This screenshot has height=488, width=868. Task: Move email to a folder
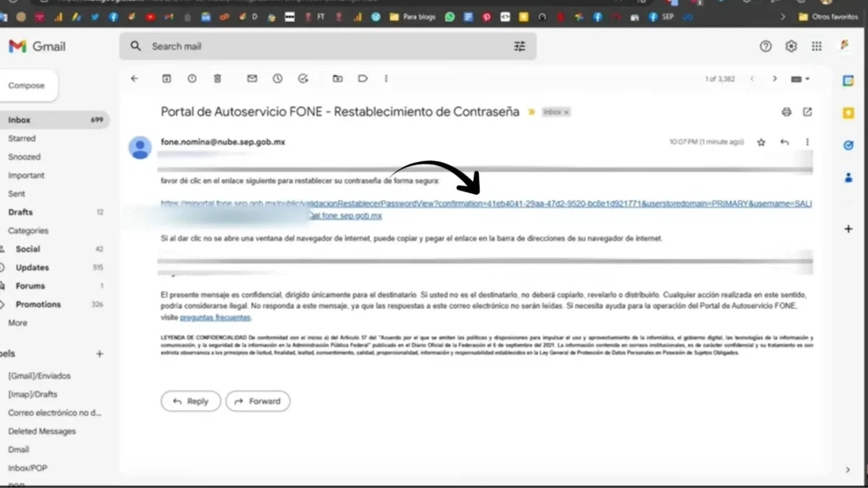337,79
